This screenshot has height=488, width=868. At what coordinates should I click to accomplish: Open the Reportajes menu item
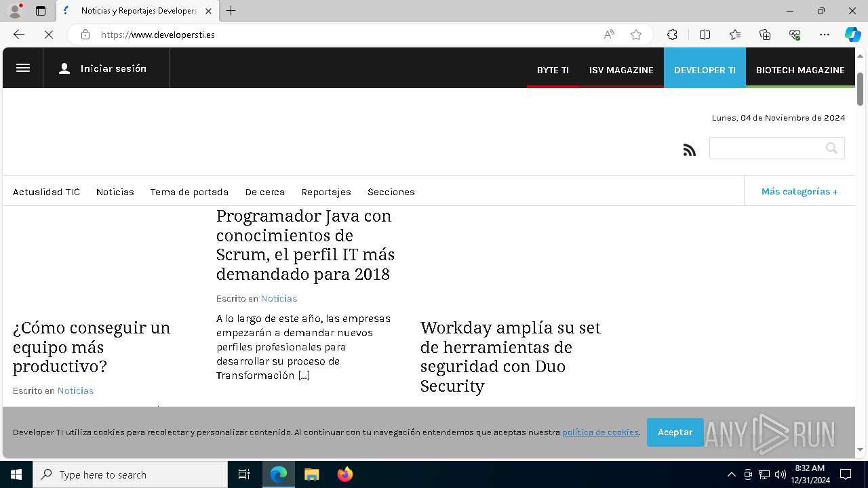click(326, 192)
